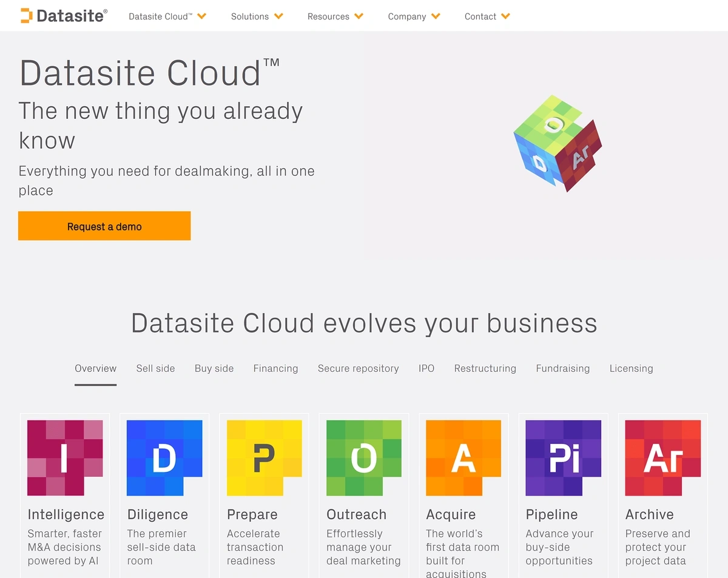The width and height of the screenshot is (728, 578).
Task: Expand the Datasite Cloud dropdown chevron
Action: [x=202, y=16]
